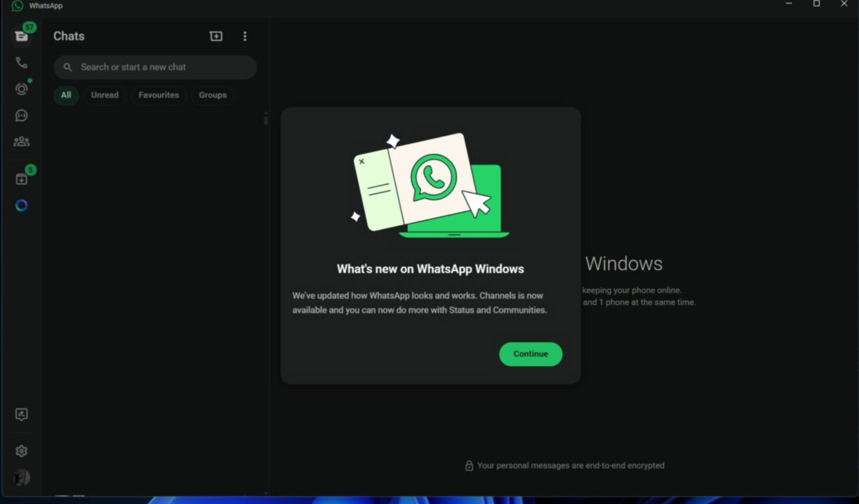
Task: Switch to the Favourites filter
Action: (158, 95)
